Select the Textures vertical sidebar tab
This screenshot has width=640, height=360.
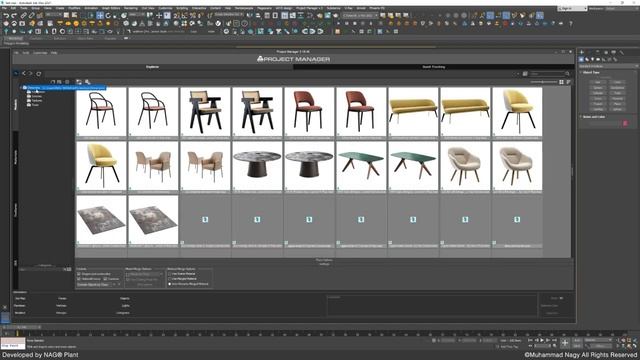(16, 210)
